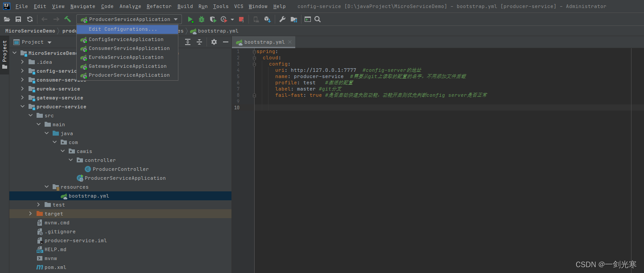The height and width of the screenshot is (273, 644).
Task: Select GatewayServiceApplication run configuration
Action: 128,66
